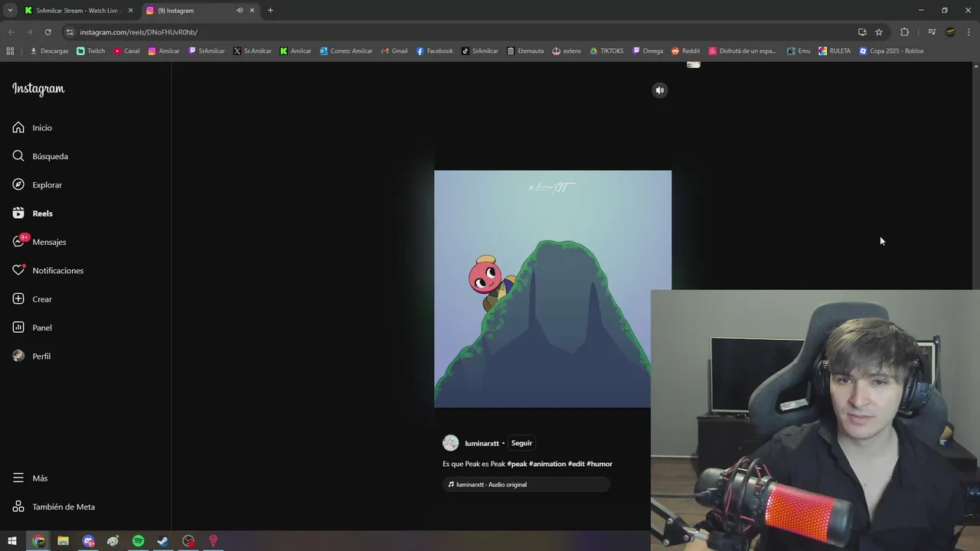
Task: Open TIKTOKS bookmark
Action: 606,51
